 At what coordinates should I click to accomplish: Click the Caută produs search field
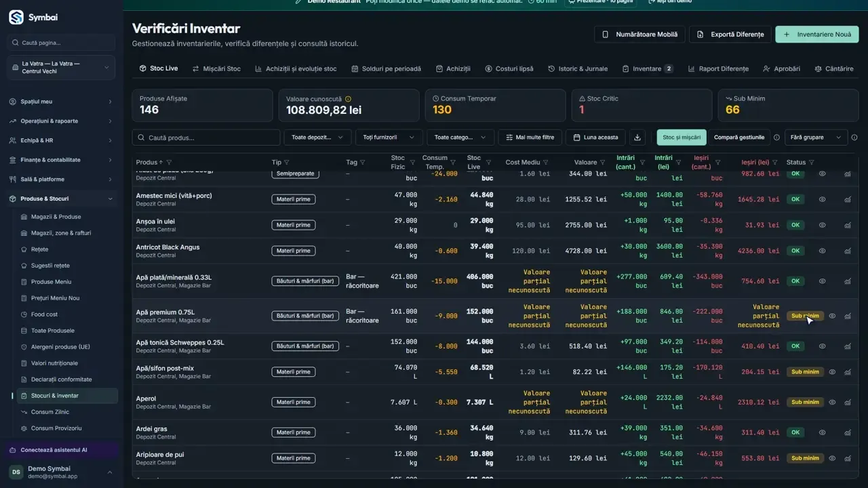pos(206,138)
